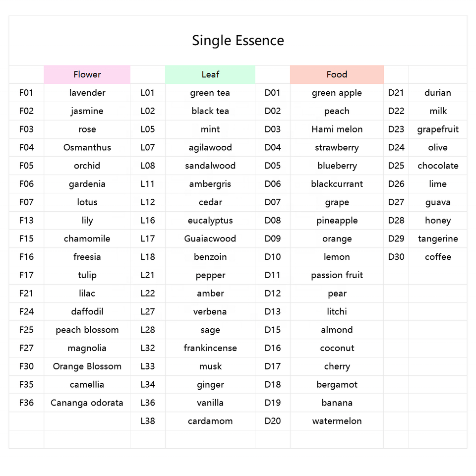Select the L38 code cell
Screen dimensions: 476x476
(148, 421)
